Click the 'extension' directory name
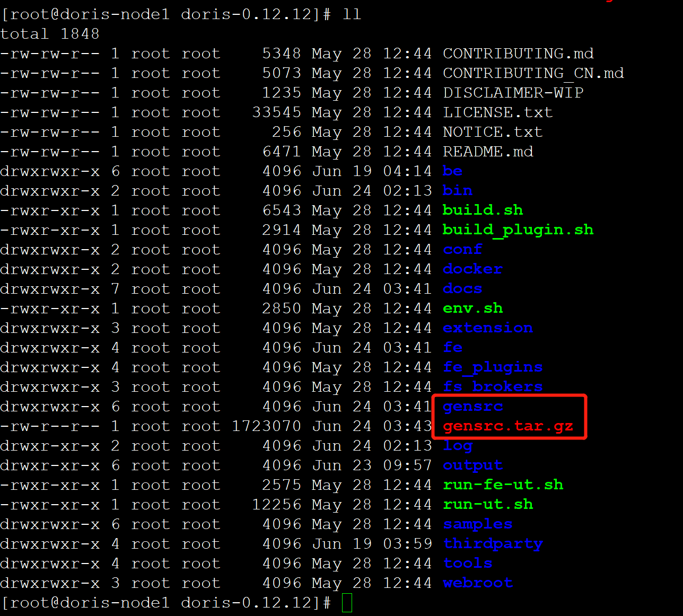683x616 pixels. (x=488, y=328)
